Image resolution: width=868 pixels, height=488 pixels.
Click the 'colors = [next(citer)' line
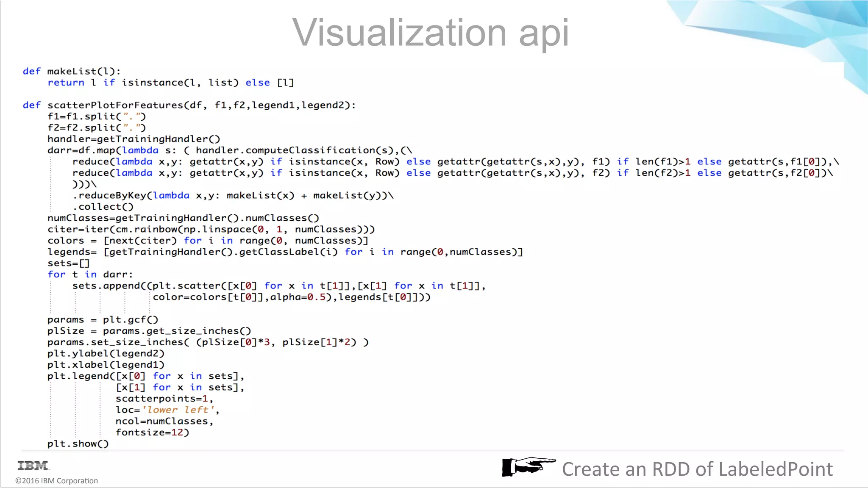click(x=208, y=241)
